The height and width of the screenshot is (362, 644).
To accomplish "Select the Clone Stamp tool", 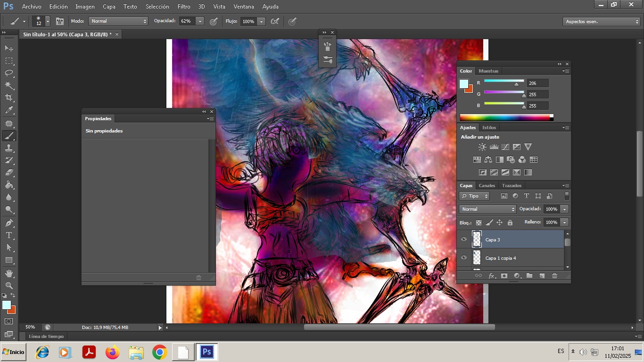I will click(9, 148).
